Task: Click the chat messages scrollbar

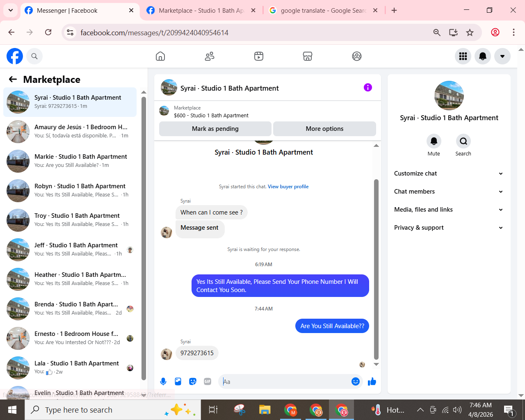Action: coord(376,269)
